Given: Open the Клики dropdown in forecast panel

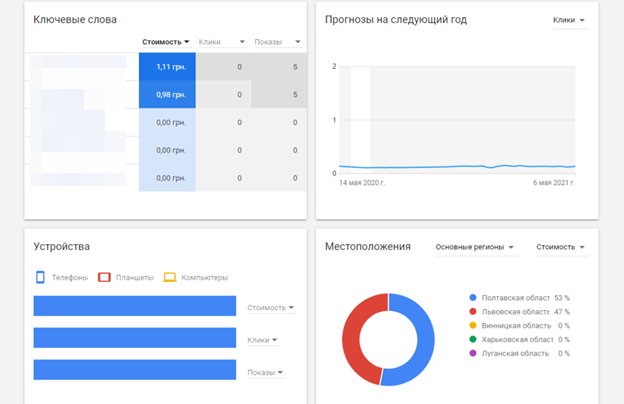Looking at the screenshot, I should [x=569, y=20].
